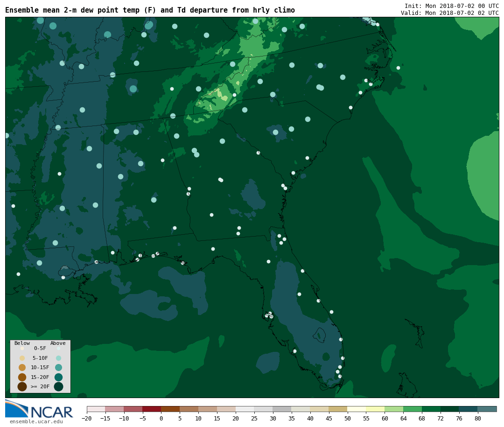Pick the 68 to 72 color bar swatch
The width and height of the screenshot is (504, 427).
coord(431,409)
